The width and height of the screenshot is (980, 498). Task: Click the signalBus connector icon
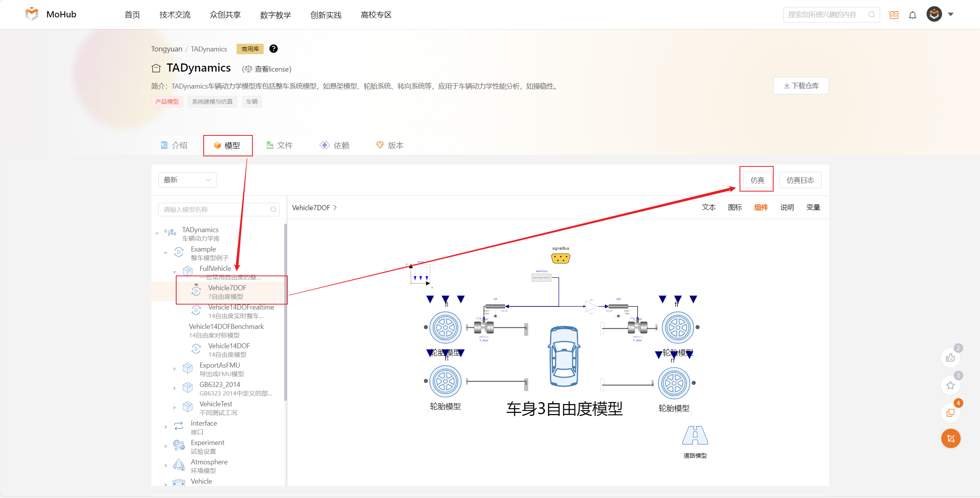click(560, 258)
